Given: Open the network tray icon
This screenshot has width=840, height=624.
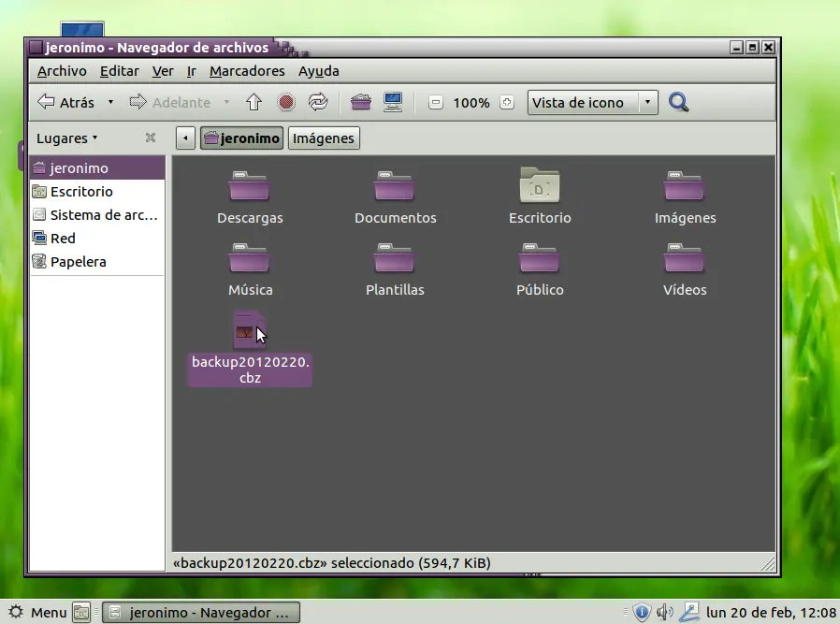Looking at the screenshot, I should [689, 612].
